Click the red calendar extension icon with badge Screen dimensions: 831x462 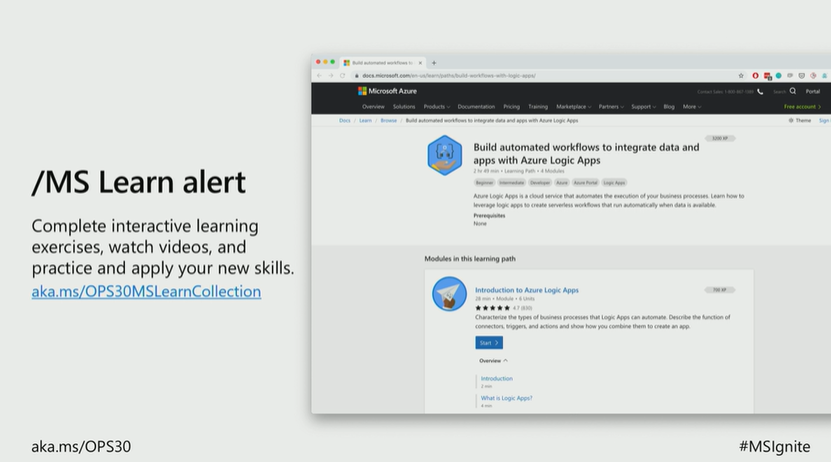point(767,76)
